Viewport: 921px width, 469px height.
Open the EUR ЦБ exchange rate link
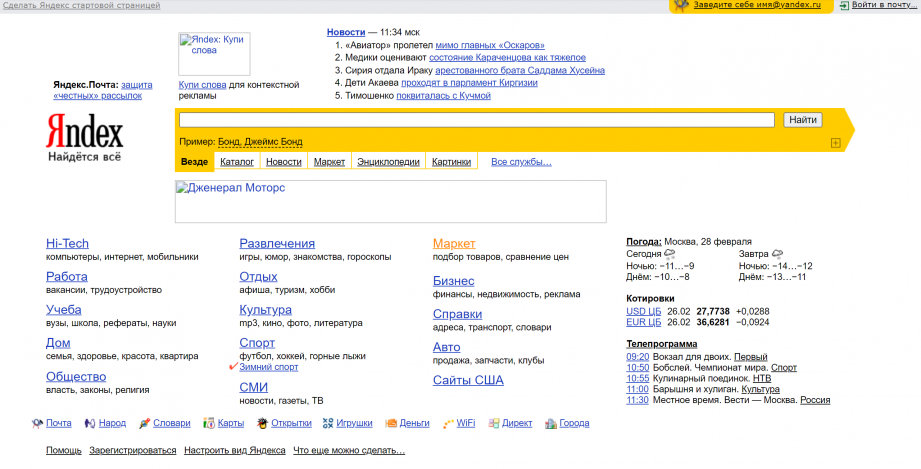click(643, 322)
